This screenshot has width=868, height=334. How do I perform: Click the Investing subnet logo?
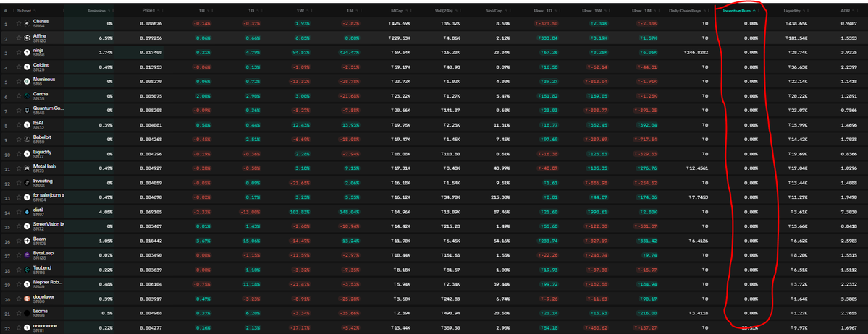27,182
